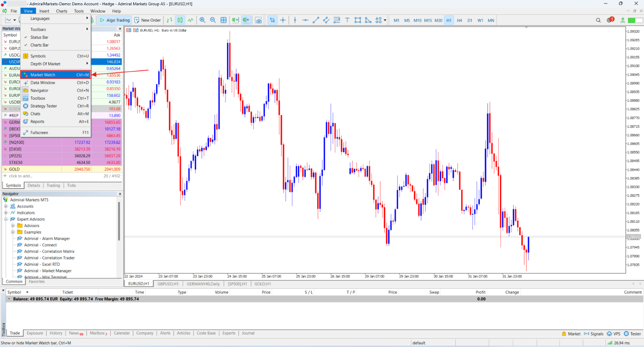
Task: Switch to Ticks tab in Market Watch
Action: click(71, 185)
